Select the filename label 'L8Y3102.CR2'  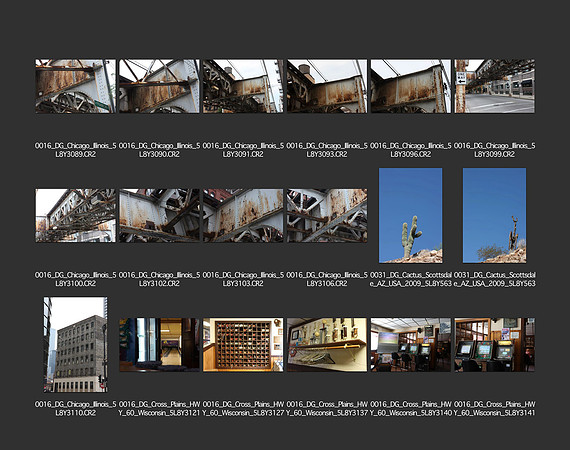(x=159, y=284)
